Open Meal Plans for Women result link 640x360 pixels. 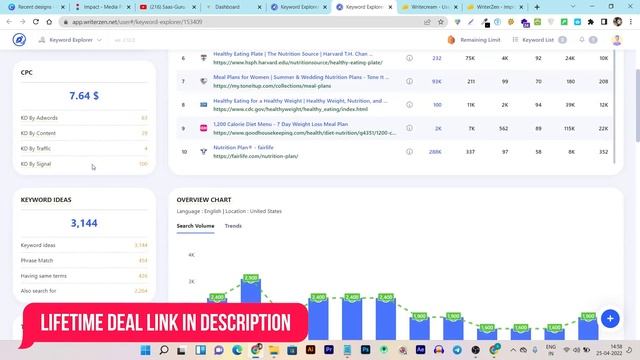(301, 77)
